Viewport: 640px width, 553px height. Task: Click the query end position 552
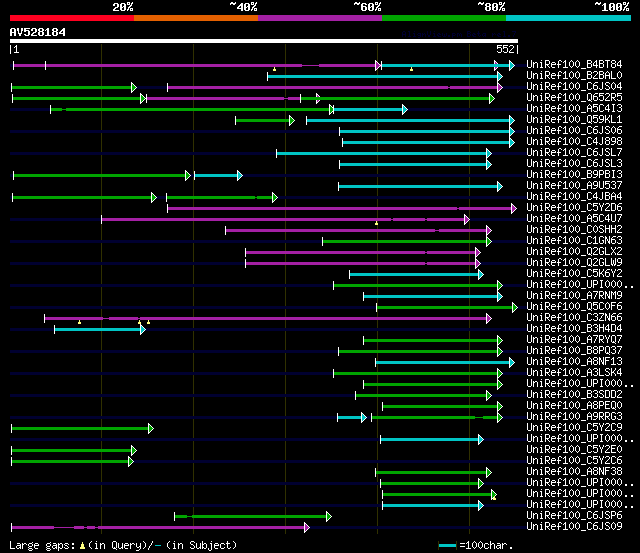tap(505, 49)
